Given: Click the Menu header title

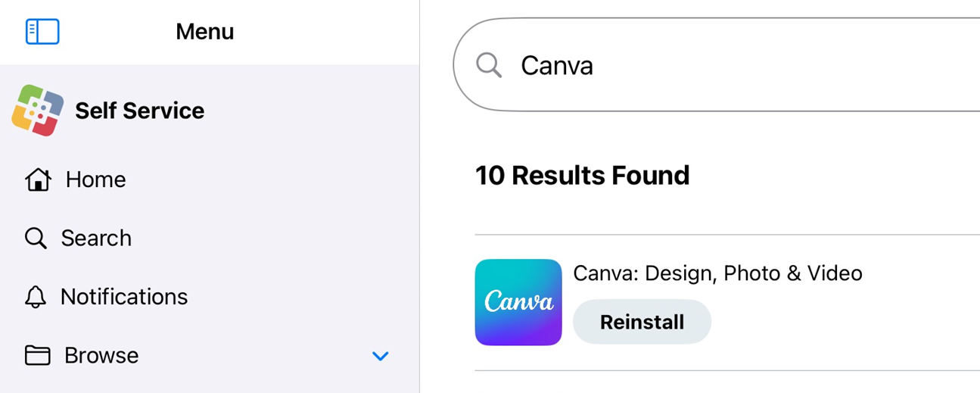Looking at the screenshot, I should [205, 32].
